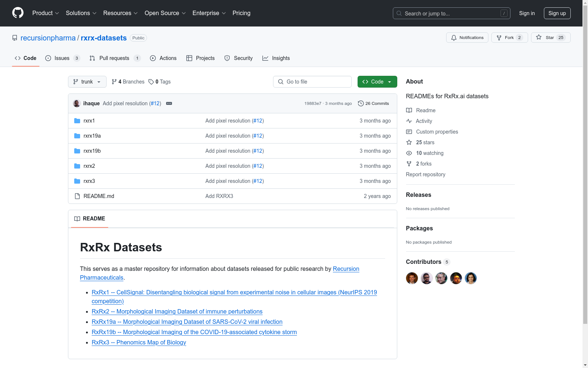
Task: Open the rxrx19a folder
Action: (x=92, y=136)
